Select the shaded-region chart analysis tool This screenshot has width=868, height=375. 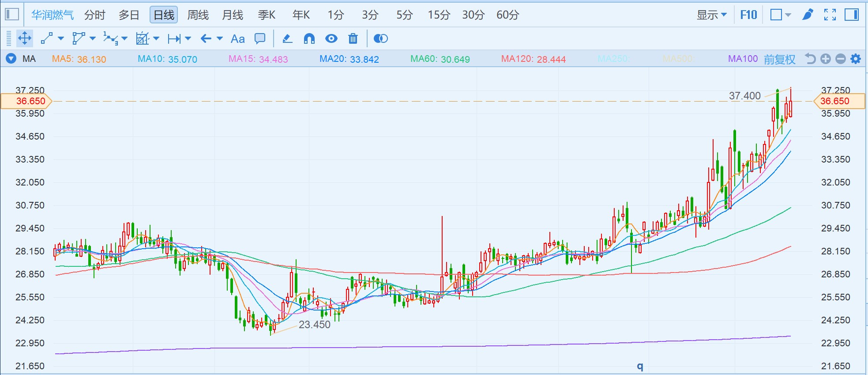point(143,38)
